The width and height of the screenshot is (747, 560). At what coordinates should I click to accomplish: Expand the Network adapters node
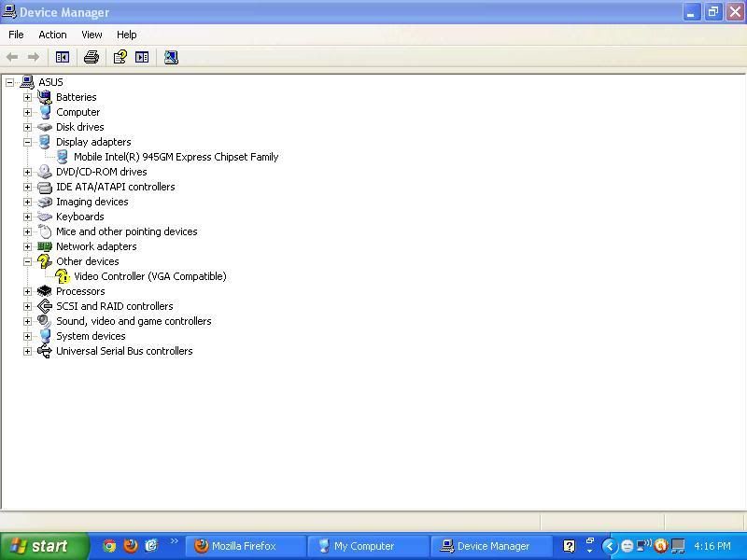click(28, 246)
